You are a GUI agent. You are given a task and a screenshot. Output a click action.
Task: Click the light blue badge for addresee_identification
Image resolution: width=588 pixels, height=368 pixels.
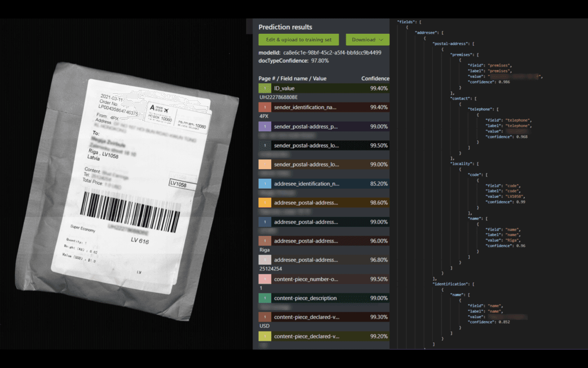point(265,184)
